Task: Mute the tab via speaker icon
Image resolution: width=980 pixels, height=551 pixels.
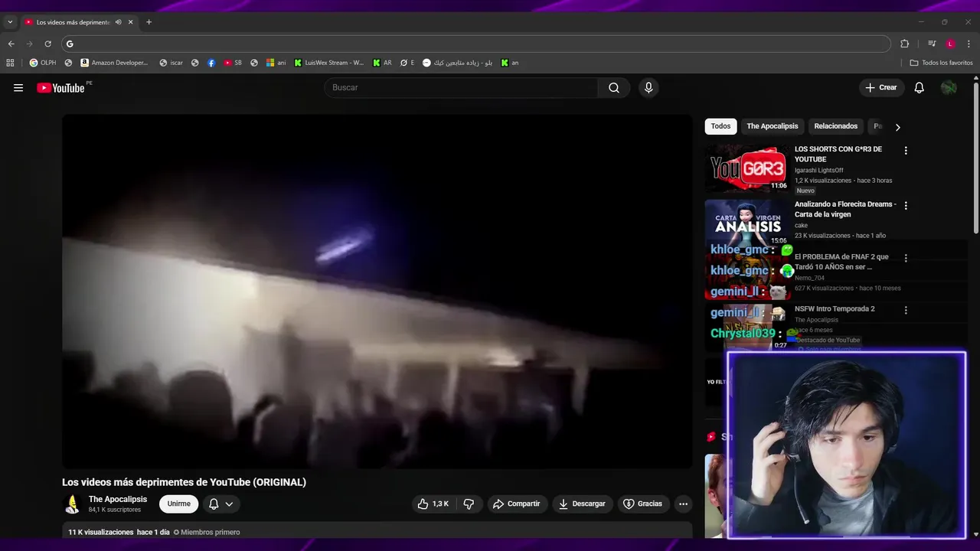Action: point(118,22)
